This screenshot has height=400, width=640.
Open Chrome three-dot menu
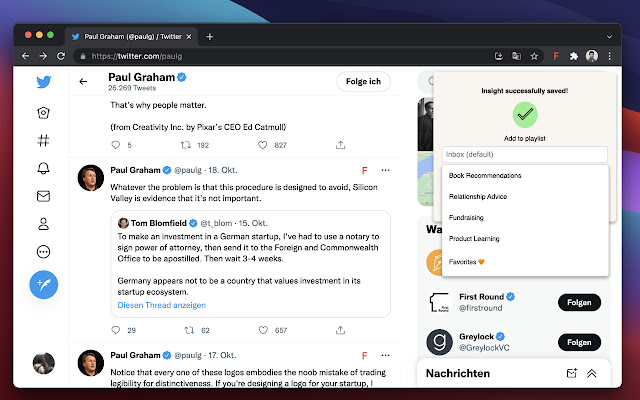609,56
